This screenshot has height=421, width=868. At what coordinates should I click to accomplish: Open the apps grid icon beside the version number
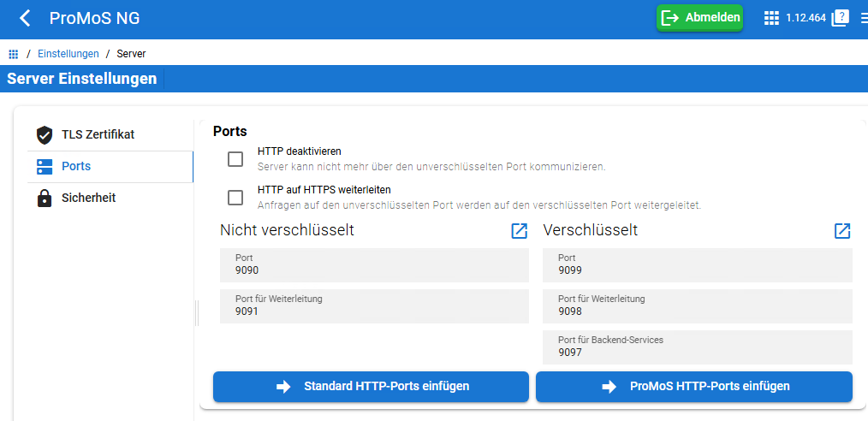[x=771, y=18]
